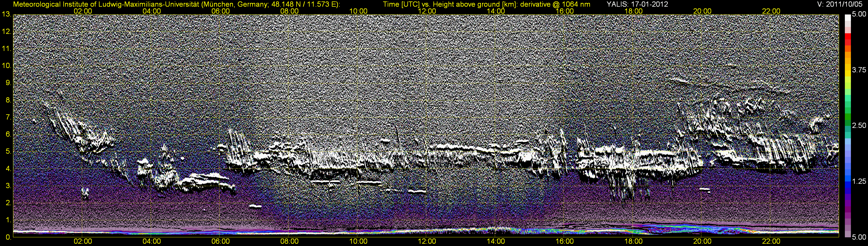The image size is (868, 246).
Task: Click height axis label '1.'
Action: pos(8,221)
